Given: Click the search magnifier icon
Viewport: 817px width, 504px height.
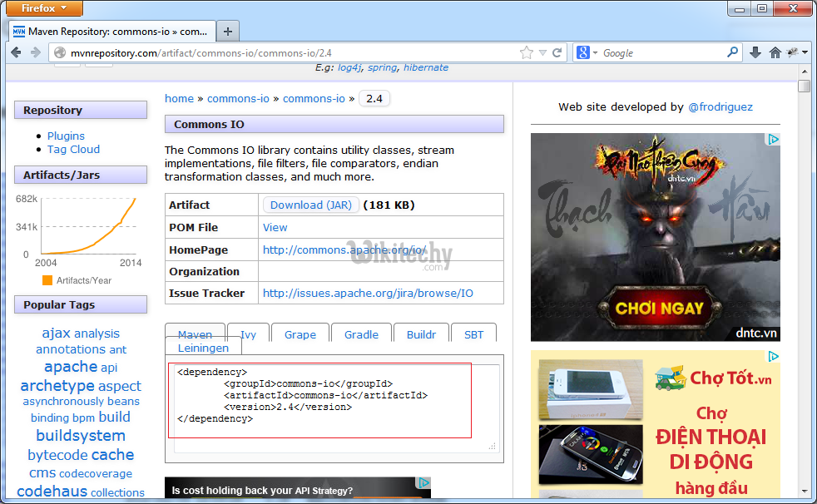Looking at the screenshot, I should tap(732, 52).
